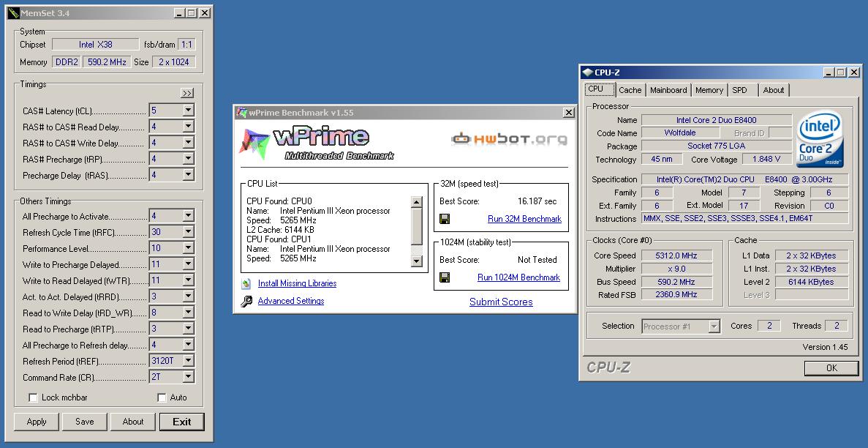Click the wPrime title bar icon
The image size is (868, 448).
[x=241, y=113]
